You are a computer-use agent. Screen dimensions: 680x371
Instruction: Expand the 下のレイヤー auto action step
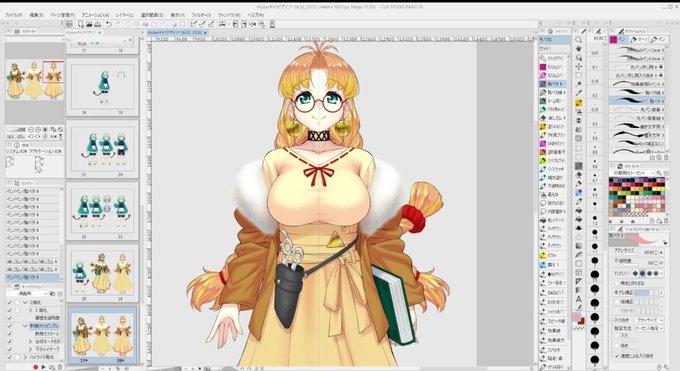pos(30,349)
